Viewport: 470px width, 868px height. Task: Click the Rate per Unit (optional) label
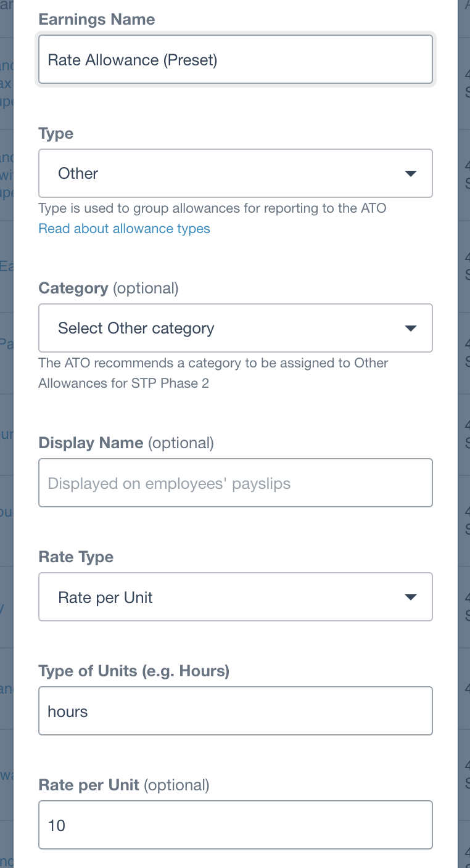[x=123, y=785]
